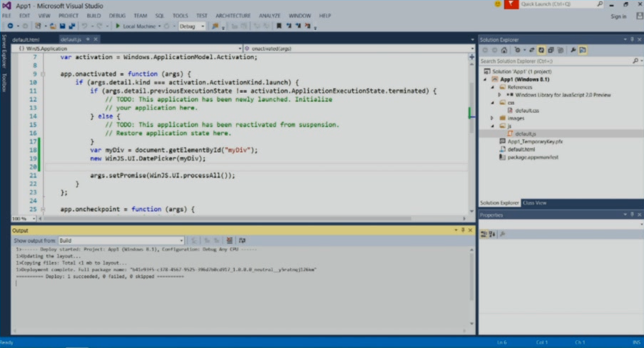Image resolution: width=644 pixels, height=348 pixels.
Task: Click the 'Ready' status bar text
Action: click(x=7, y=343)
